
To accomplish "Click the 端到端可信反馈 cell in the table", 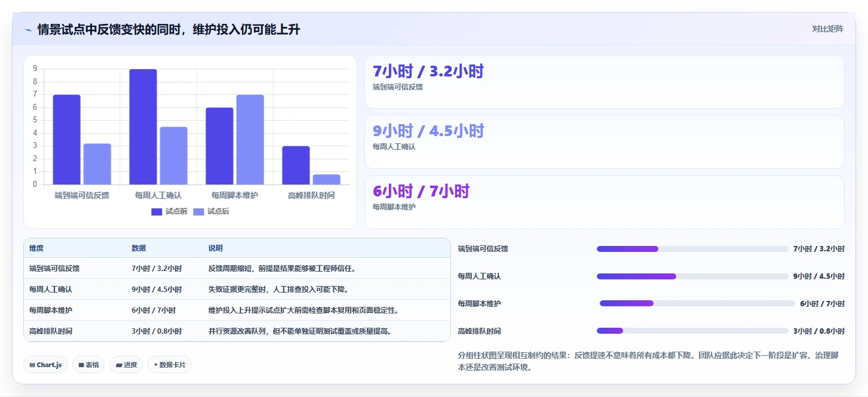I will click(54, 269).
